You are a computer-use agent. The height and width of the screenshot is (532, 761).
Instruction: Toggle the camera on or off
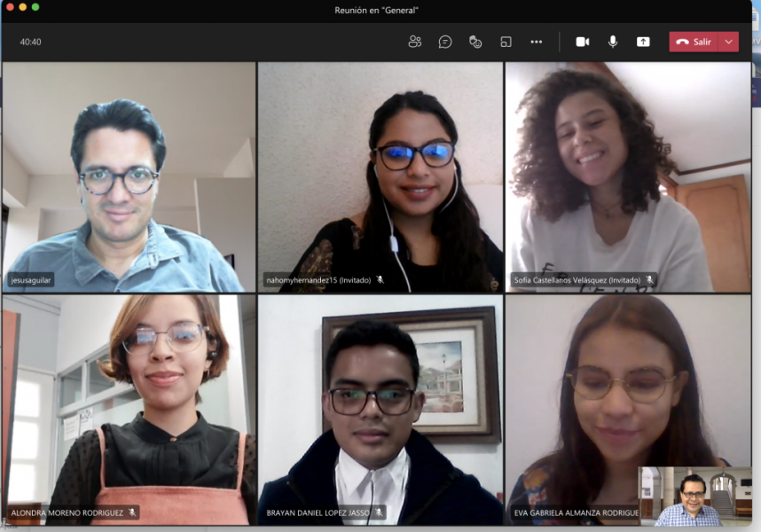point(582,42)
